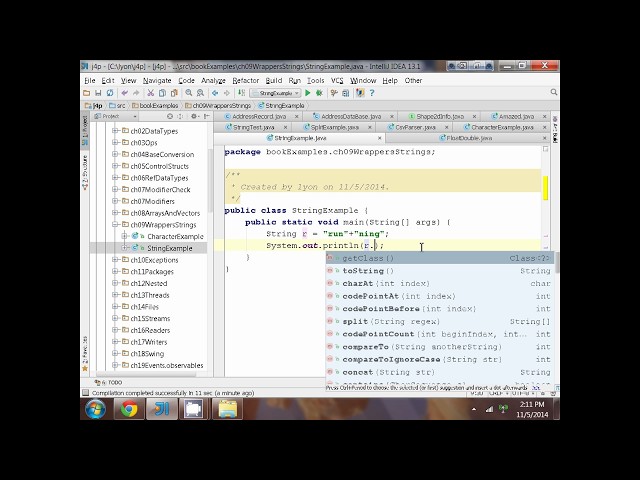This screenshot has height=480, width=640.
Task: Toggle the 1: Project side panel button
Action: point(85,130)
